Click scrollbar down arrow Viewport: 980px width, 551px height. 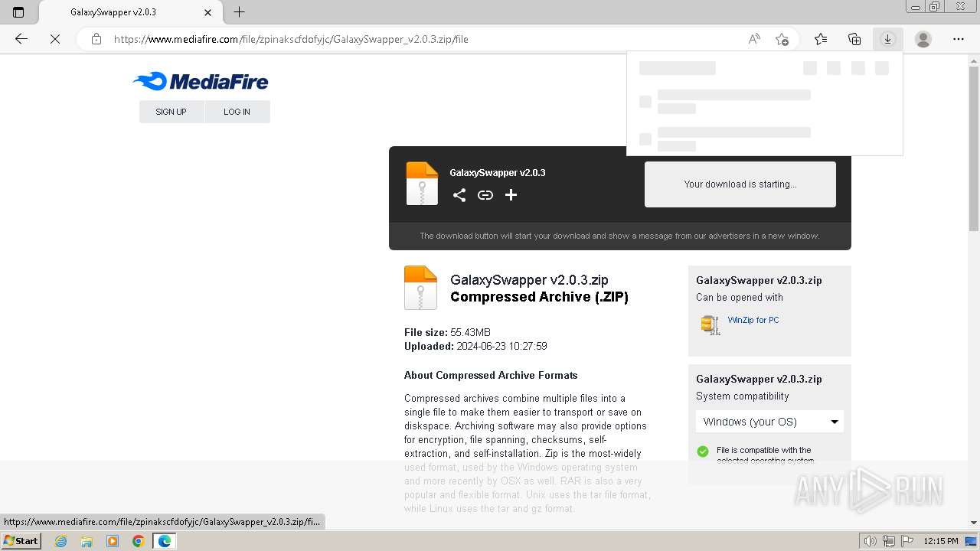pos(974,523)
